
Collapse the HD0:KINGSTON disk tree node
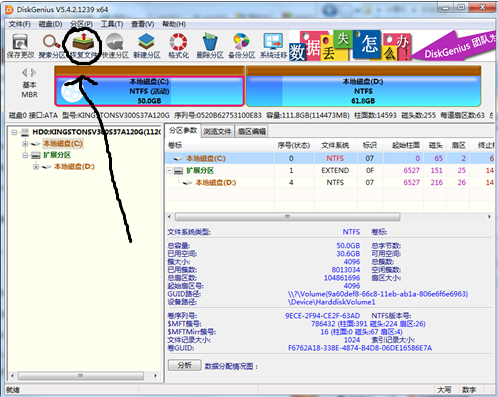point(14,133)
